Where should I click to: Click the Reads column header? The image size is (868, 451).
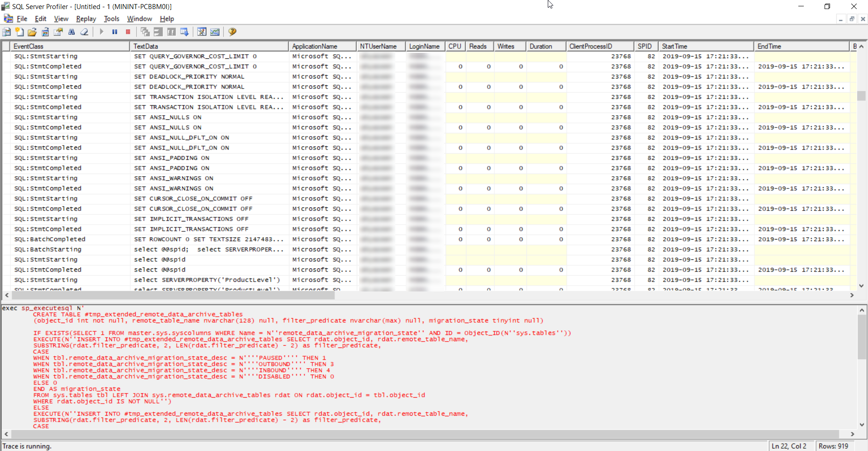(479, 46)
